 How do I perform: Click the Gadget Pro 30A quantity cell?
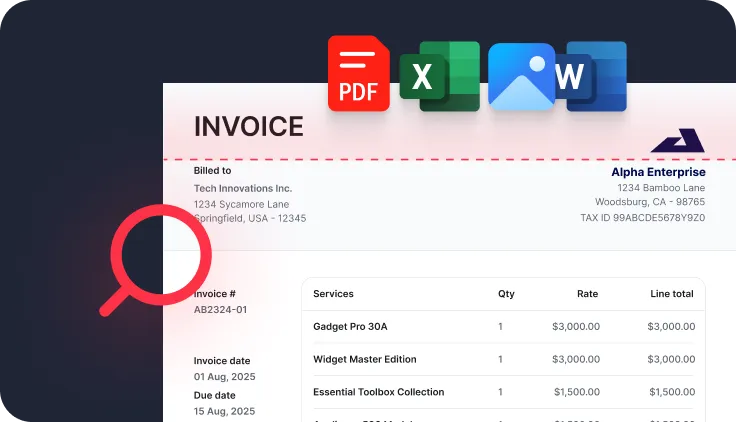pos(500,327)
